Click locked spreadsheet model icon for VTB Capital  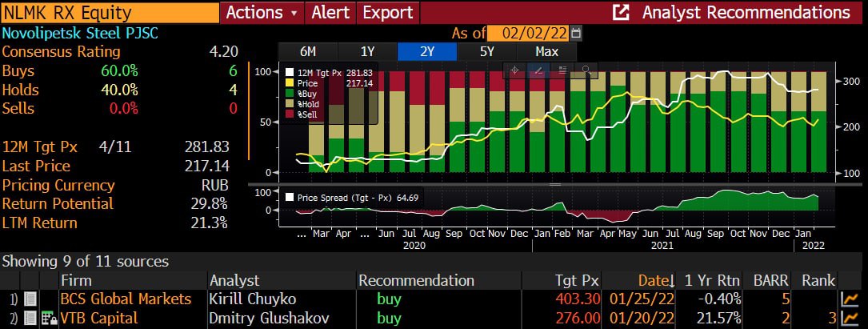click(48, 318)
